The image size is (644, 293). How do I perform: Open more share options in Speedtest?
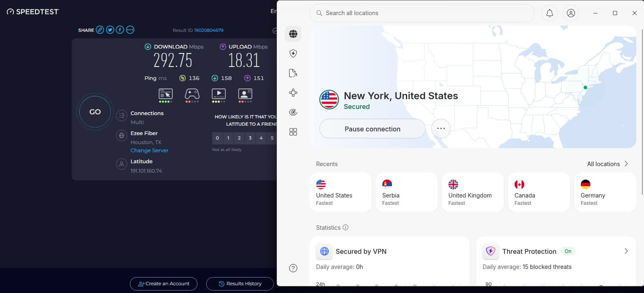click(130, 30)
